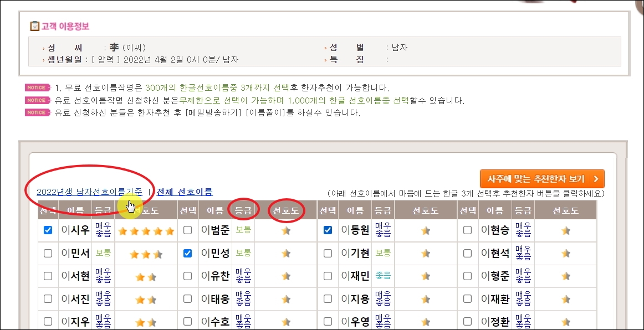This screenshot has height=330, width=644.
Task: Click the name text 이형준
Action: coord(495,276)
